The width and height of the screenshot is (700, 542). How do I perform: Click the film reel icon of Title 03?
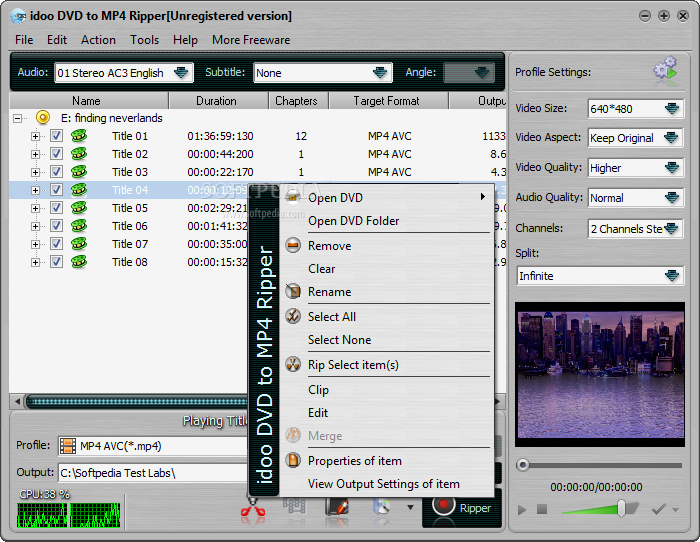tap(79, 171)
